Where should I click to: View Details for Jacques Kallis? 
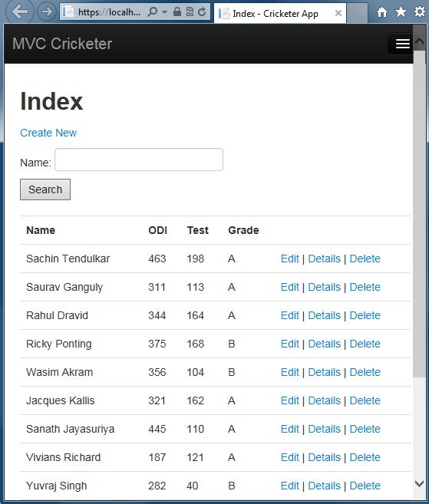click(x=324, y=400)
